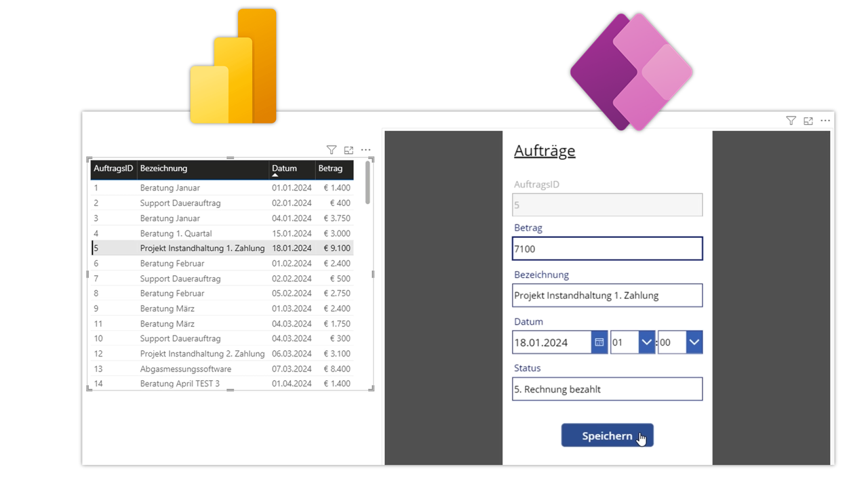Sort the table by the Datum header
The width and height of the screenshot is (868, 488).
284,168
